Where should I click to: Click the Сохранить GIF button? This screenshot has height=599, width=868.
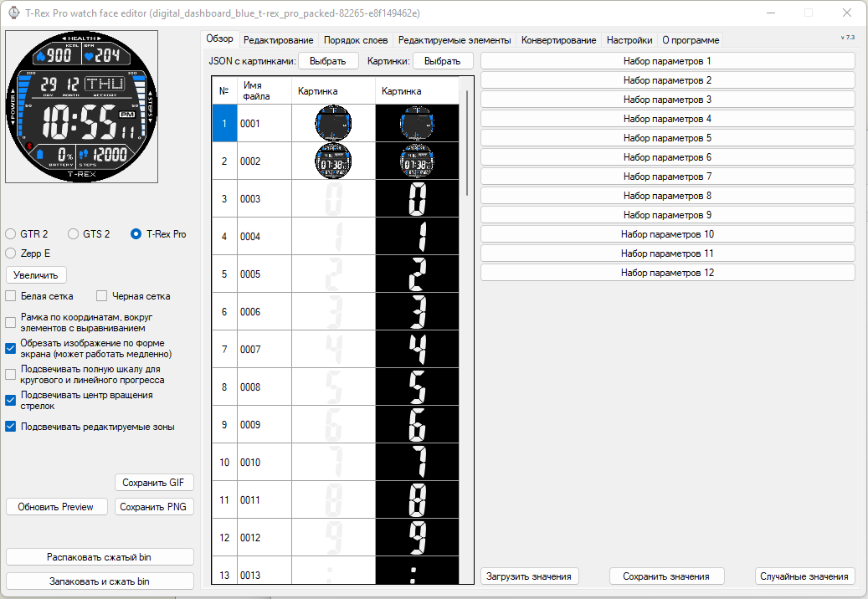tap(154, 483)
